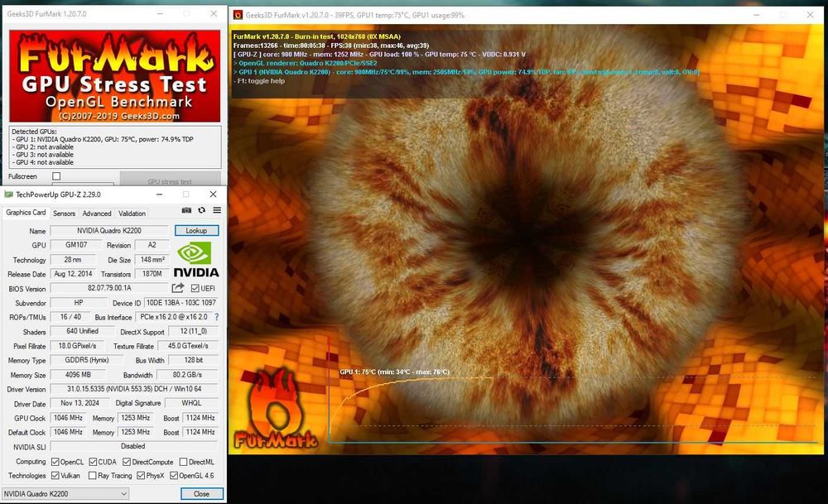Open the GPU-Z hamburger menu

pyautogui.click(x=217, y=210)
